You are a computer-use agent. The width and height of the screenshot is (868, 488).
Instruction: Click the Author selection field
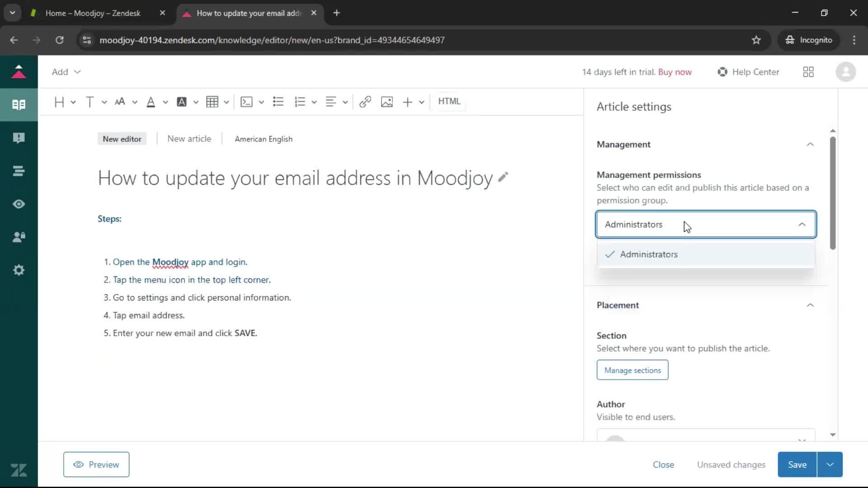pos(706,436)
